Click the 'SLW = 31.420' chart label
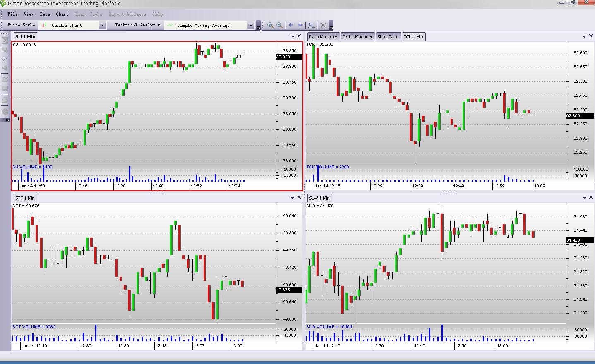This screenshot has height=364, width=595. click(x=320, y=206)
